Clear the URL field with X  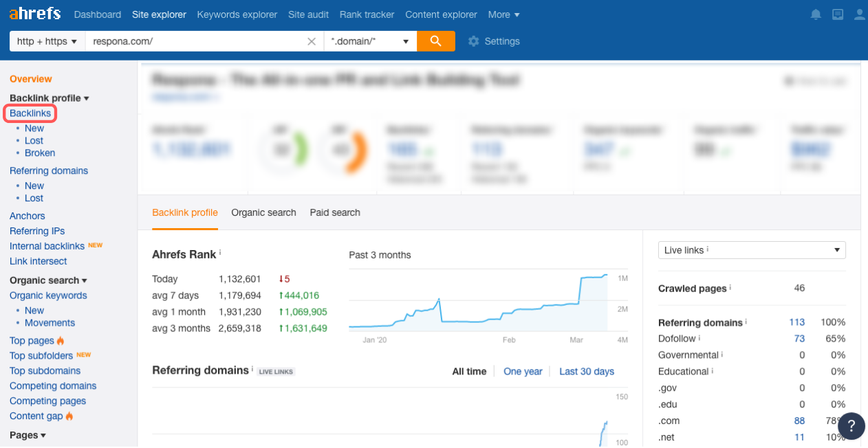[x=312, y=41]
